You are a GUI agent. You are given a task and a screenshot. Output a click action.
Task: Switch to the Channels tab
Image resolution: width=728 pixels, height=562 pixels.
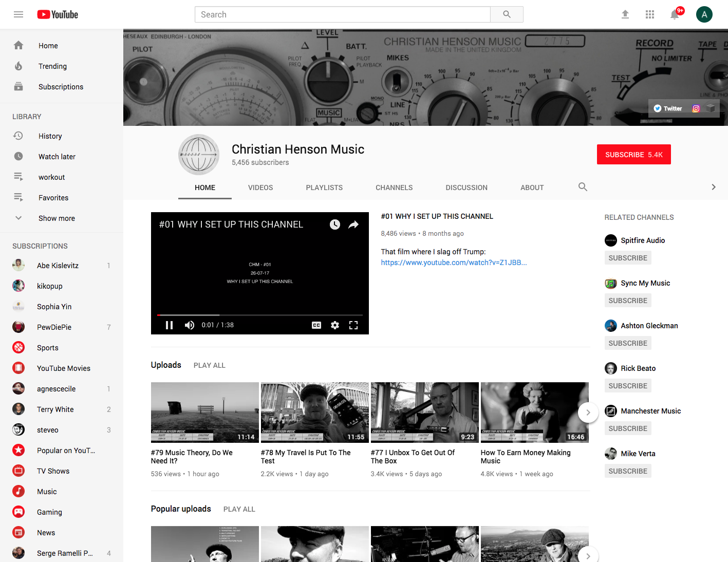394,188
